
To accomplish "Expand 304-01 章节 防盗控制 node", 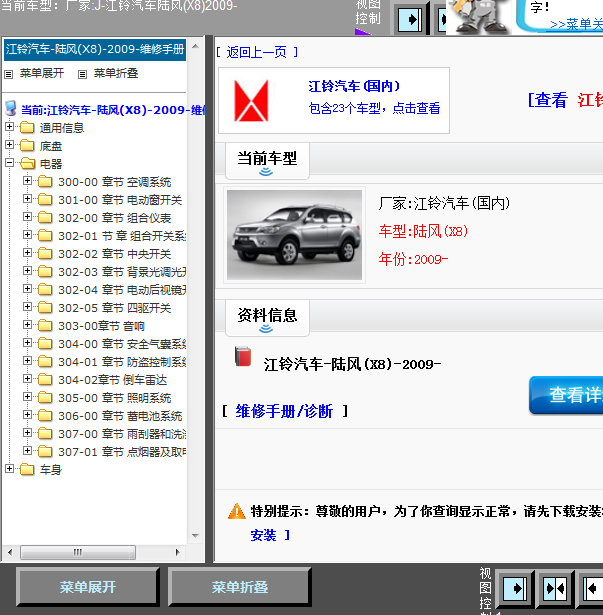I will tap(27, 360).
